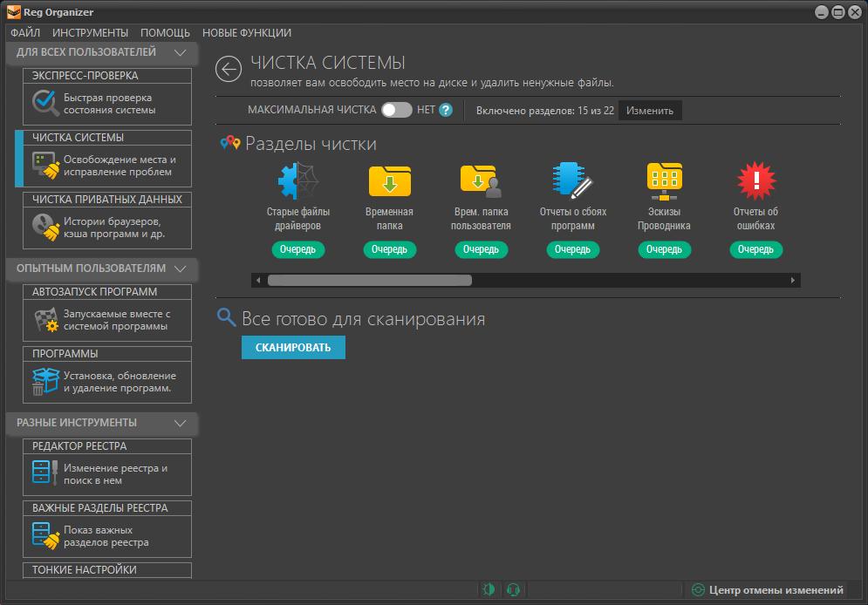Viewport: 868px width, 605px height.
Task: Collapse the Для всех пользователей section
Action: (x=181, y=52)
